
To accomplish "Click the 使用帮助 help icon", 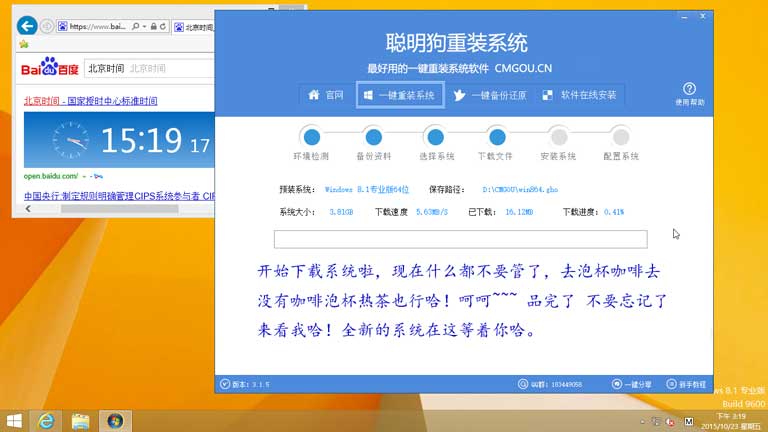I will [x=689, y=91].
